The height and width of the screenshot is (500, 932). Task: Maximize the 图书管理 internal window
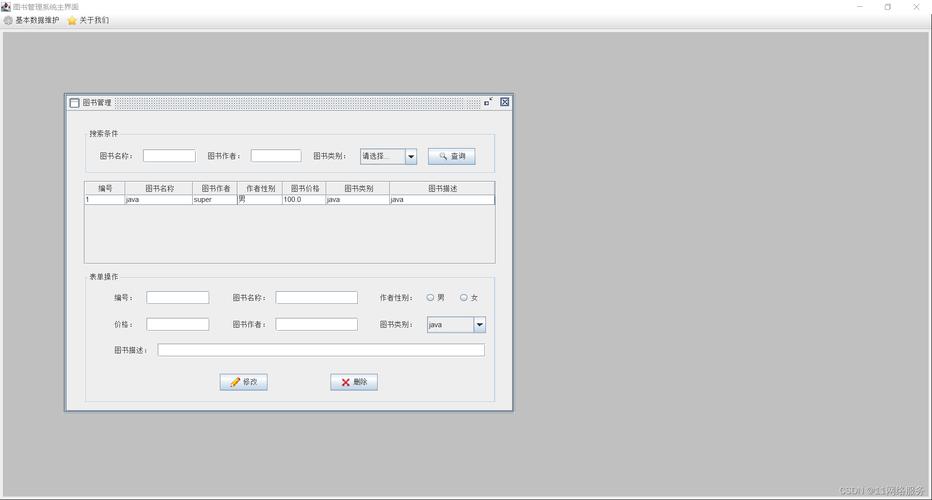pos(488,102)
